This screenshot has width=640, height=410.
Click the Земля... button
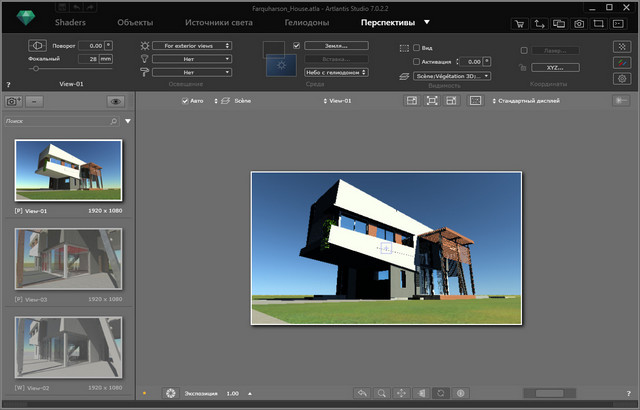pos(336,46)
